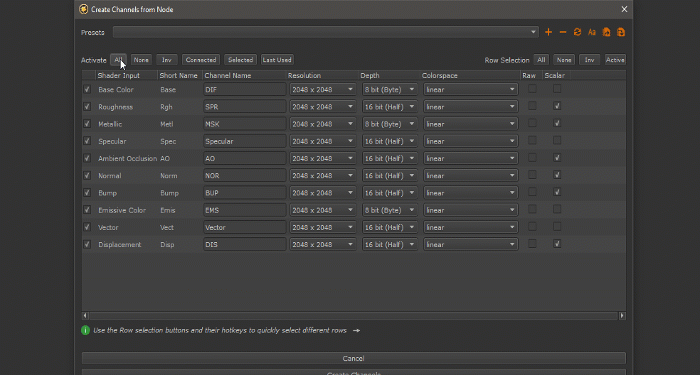This screenshot has height=375, width=700.
Task: Close the Create Channels from Node dialog
Action: click(624, 9)
